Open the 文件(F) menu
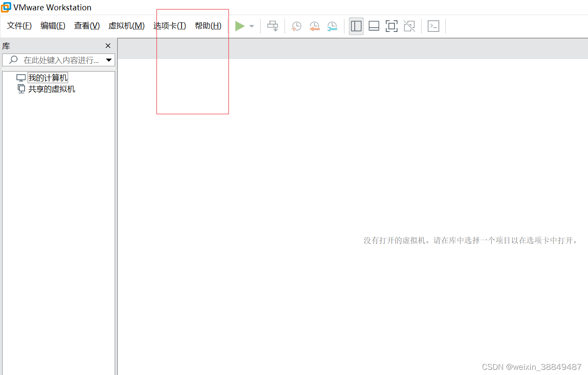Image resolution: width=588 pixels, height=375 pixels. point(19,26)
